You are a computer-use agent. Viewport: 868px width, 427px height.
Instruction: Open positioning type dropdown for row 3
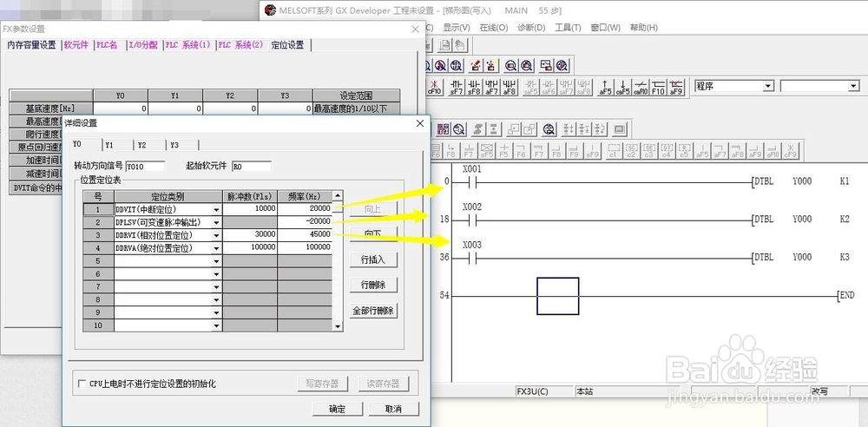point(216,235)
